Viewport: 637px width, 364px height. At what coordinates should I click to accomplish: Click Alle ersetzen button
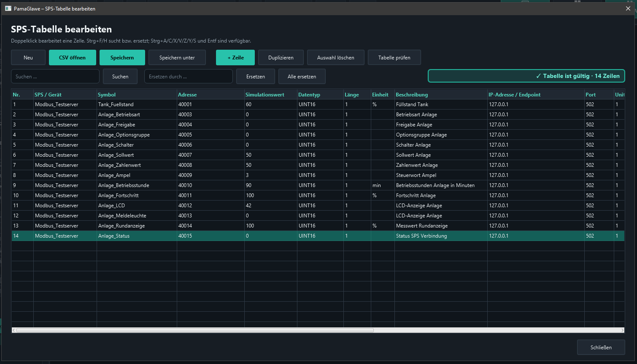302,76
